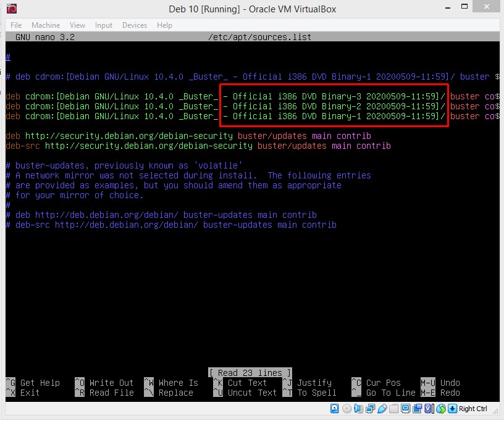The image size is (504, 421).
Task: Open the network adapters status icon
Action: (369, 409)
